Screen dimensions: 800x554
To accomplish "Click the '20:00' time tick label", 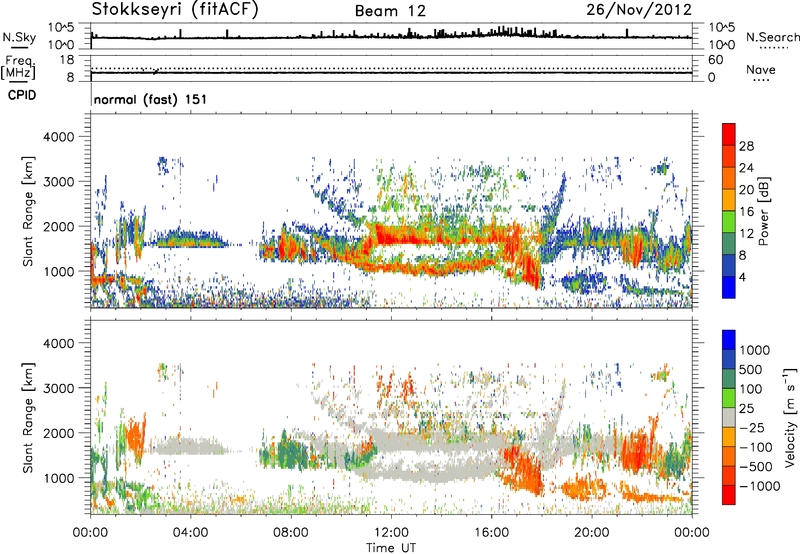I will 592,533.
